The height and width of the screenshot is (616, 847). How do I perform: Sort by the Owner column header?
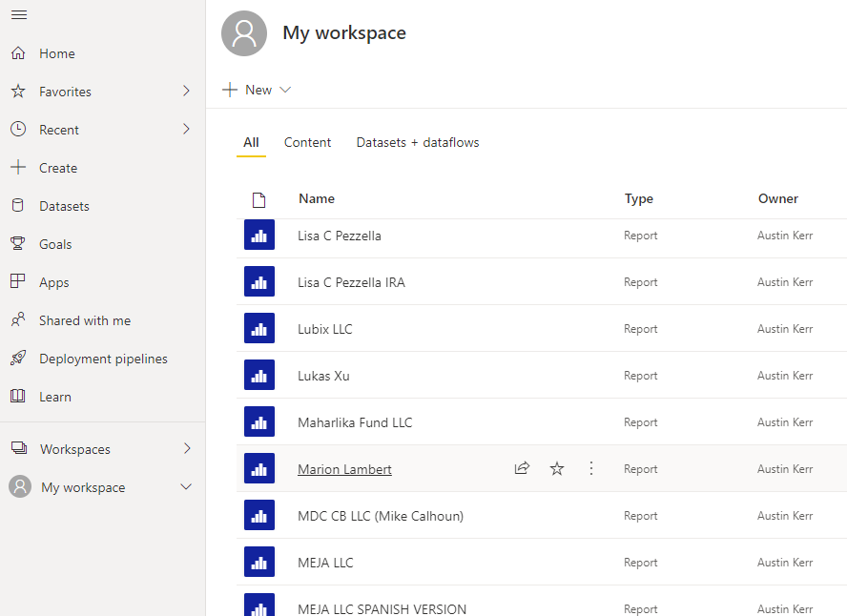point(778,198)
